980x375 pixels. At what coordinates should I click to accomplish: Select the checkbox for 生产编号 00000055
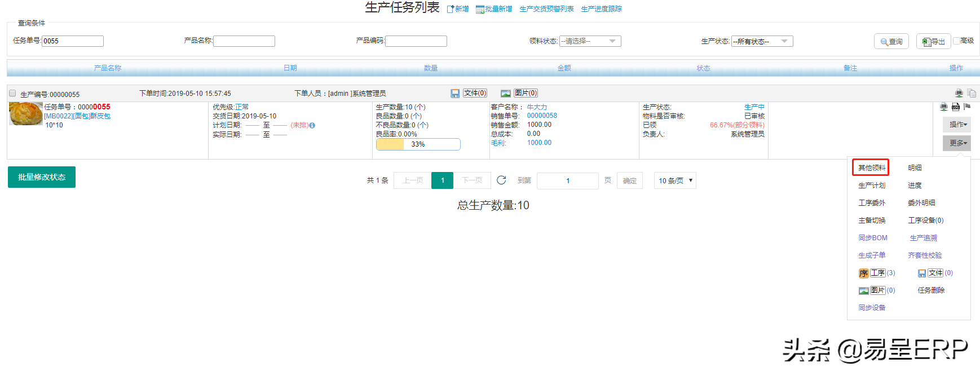[x=12, y=94]
